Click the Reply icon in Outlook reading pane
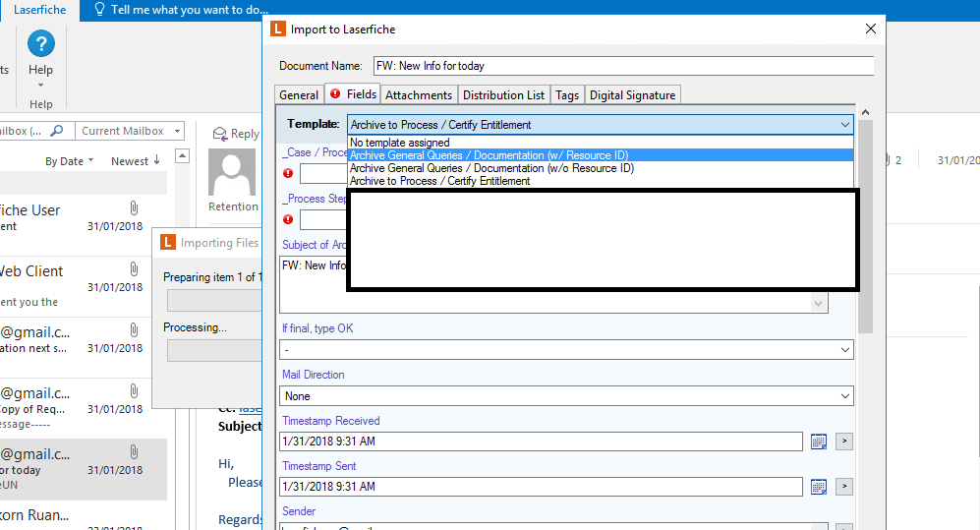This screenshot has width=980, height=530. [220, 134]
